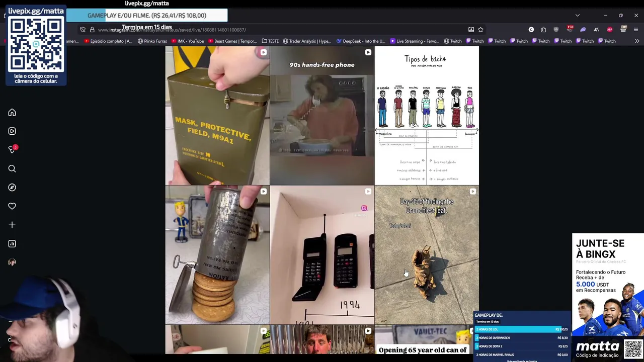Open the browser extensions puzzle icon
This screenshot has width=644, height=362.
(x=543, y=30)
